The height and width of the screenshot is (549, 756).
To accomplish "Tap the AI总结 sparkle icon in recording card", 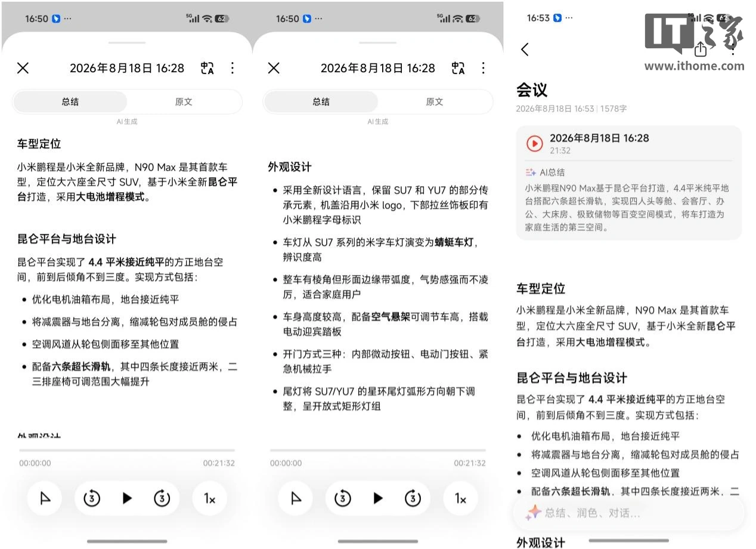I will click(531, 172).
